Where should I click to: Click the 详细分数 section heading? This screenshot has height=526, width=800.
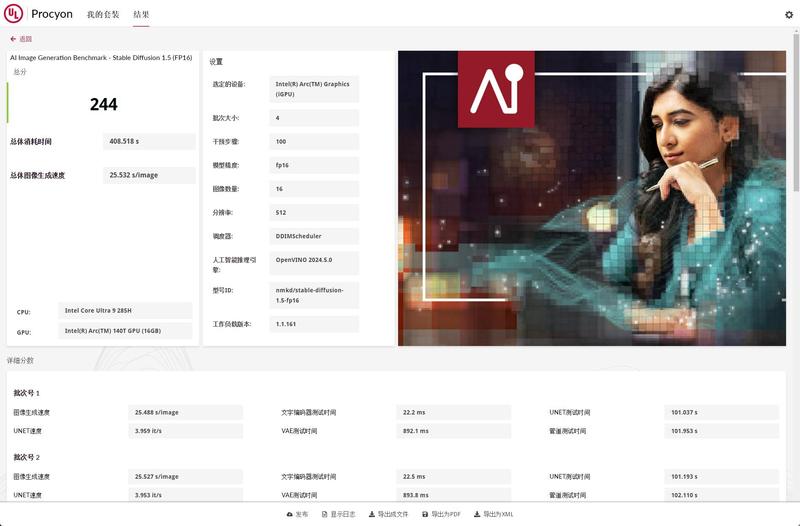point(20,360)
